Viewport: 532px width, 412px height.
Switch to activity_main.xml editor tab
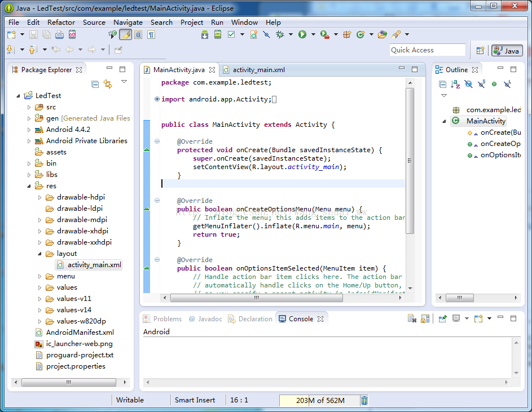[258, 70]
